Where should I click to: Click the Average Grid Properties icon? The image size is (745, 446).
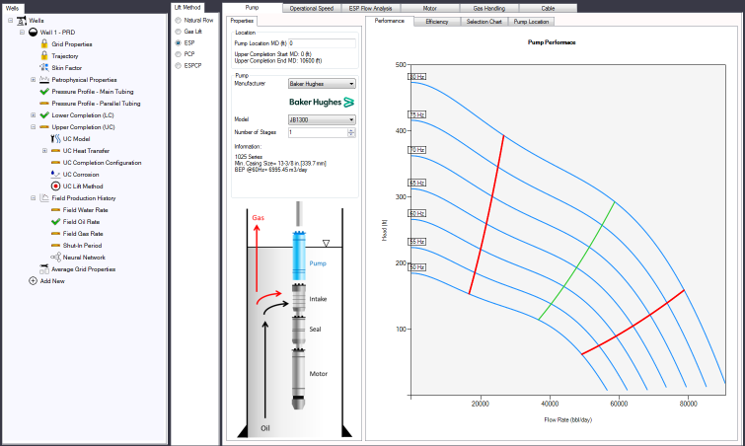(x=44, y=269)
